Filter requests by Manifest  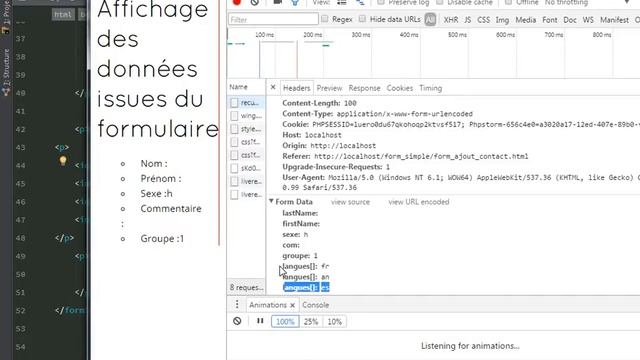[x=614, y=20]
